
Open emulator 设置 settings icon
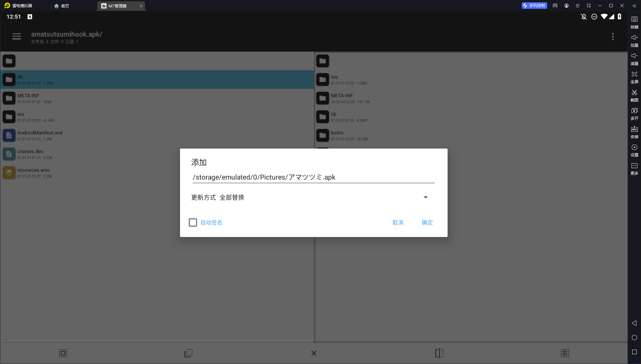pos(634,148)
